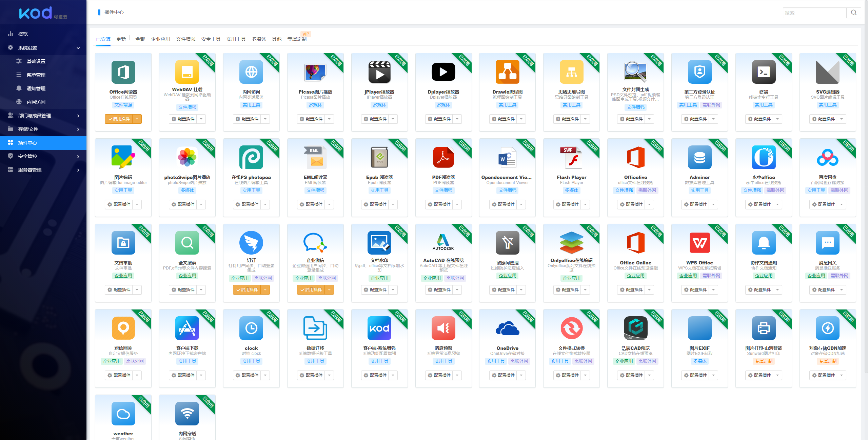This screenshot has width=868, height=440.
Task: Click 配置插件 for 图片编辑 plugin
Action: pyautogui.click(x=119, y=204)
